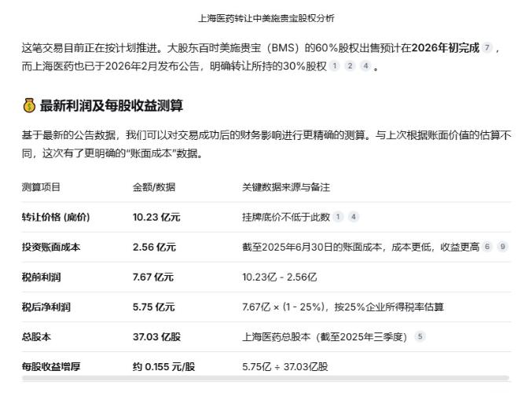Open citation 4 in 挂牌底价不低于此数 row
This screenshot has width=532, height=393.
click(x=354, y=216)
